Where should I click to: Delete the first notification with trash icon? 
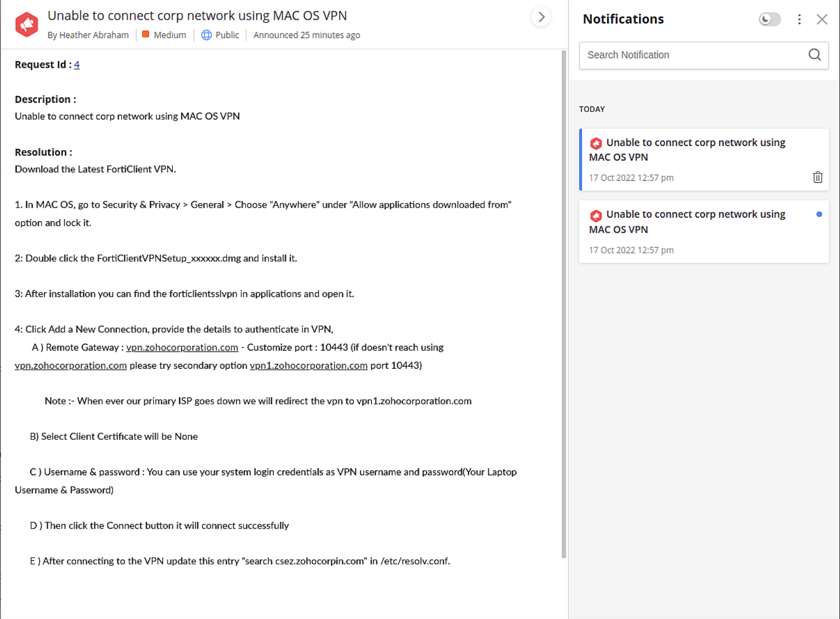pos(818,178)
